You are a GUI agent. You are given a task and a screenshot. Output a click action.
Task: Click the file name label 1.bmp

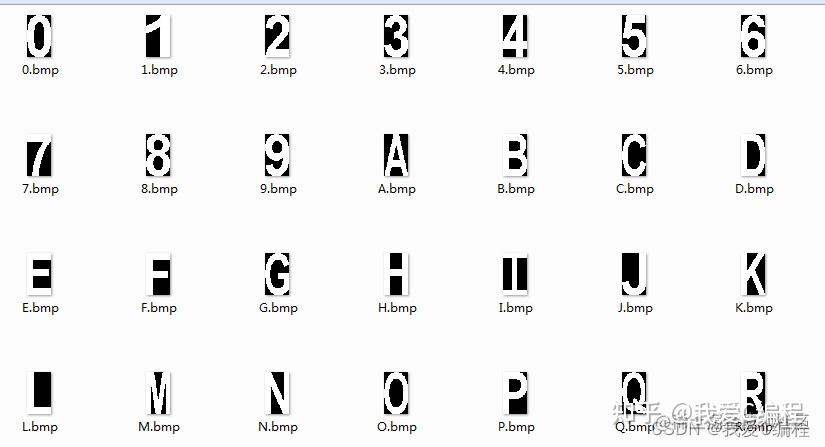[x=159, y=70]
